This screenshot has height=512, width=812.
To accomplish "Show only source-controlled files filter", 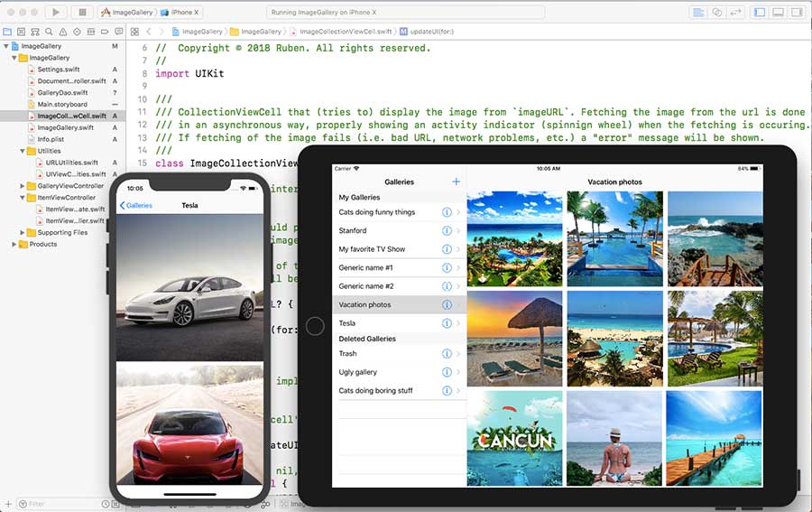I will 115,504.
